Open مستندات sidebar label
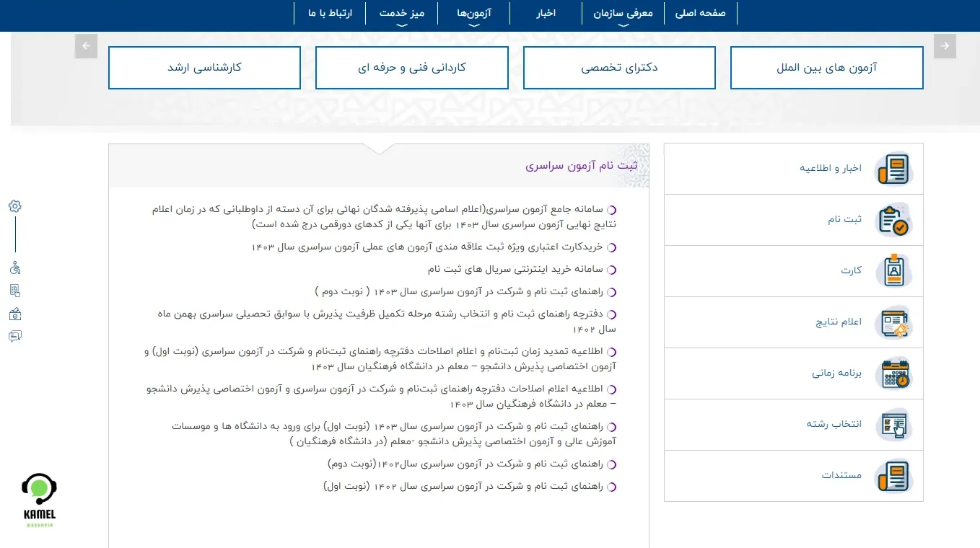This screenshot has height=548, width=980. pyautogui.click(x=841, y=475)
